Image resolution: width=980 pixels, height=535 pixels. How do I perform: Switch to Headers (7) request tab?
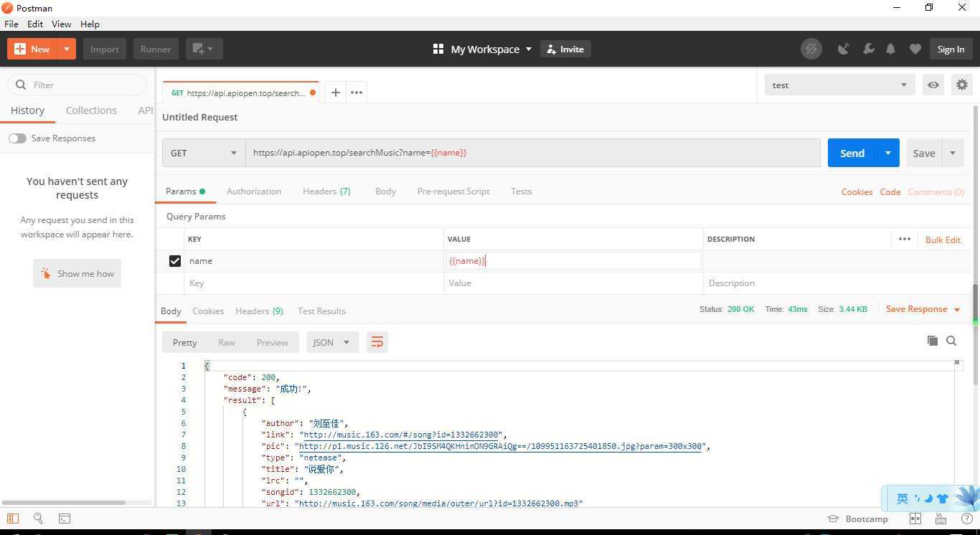[326, 191]
